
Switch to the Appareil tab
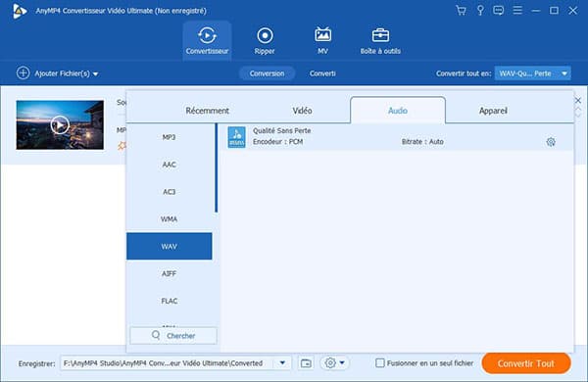pyautogui.click(x=493, y=111)
